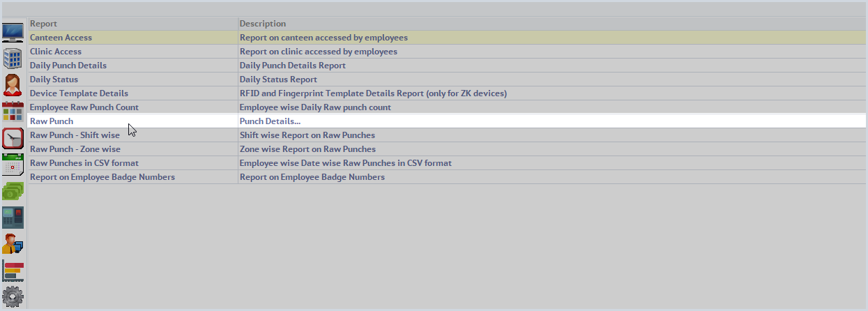Open the colored calendar grid sidebar icon
This screenshot has width=868, height=311.
click(x=13, y=112)
